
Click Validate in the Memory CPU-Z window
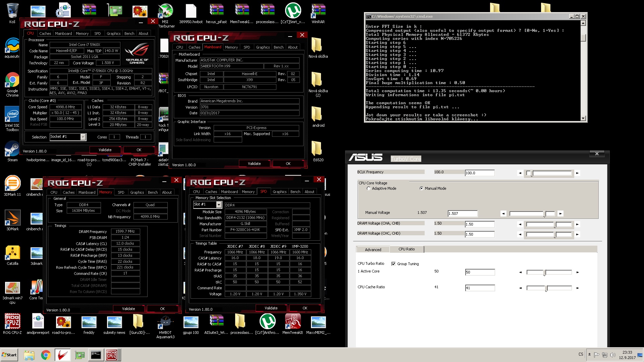coord(128,309)
